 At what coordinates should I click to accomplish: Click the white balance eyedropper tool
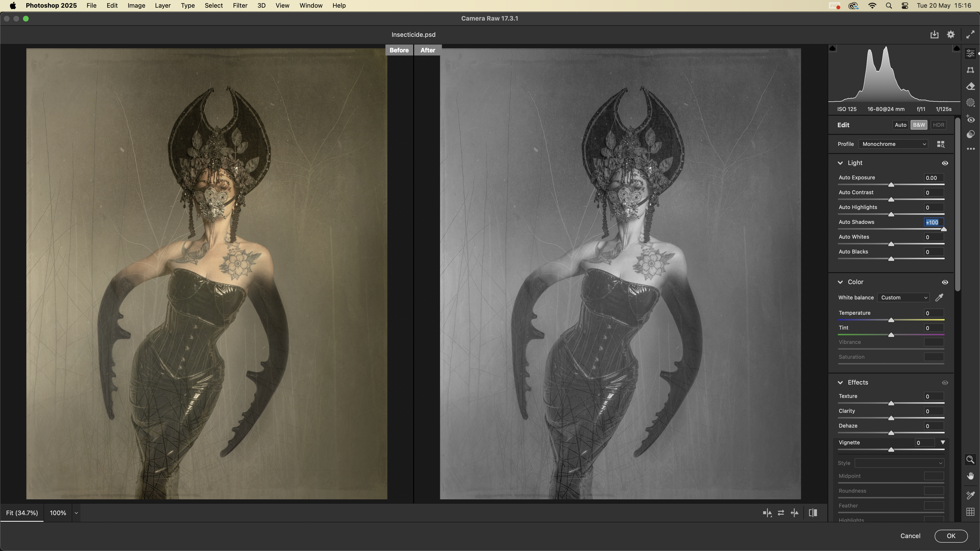pos(939,298)
